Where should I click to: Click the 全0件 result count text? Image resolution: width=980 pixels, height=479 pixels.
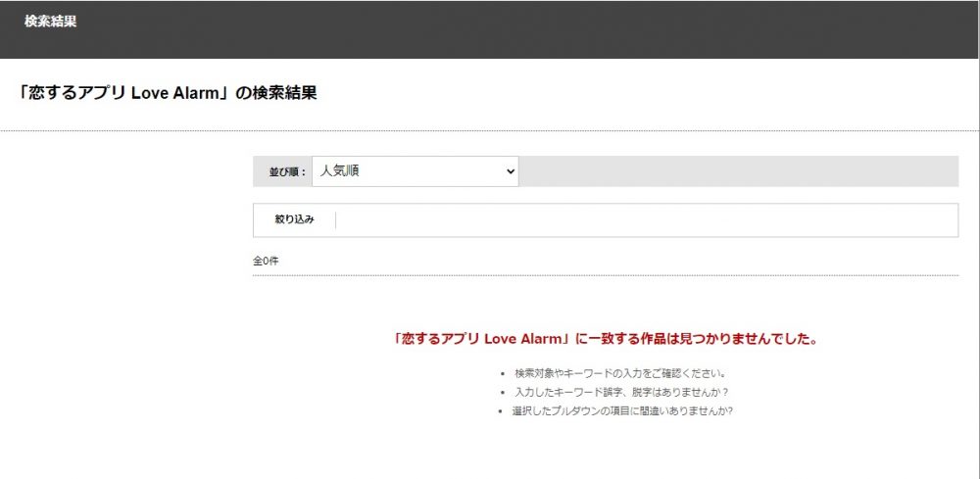266,261
